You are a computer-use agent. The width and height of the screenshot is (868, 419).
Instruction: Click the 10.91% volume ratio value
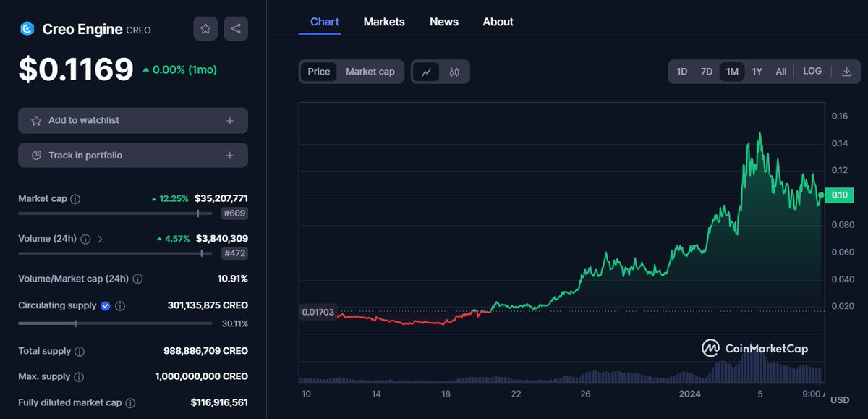point(233,279)
